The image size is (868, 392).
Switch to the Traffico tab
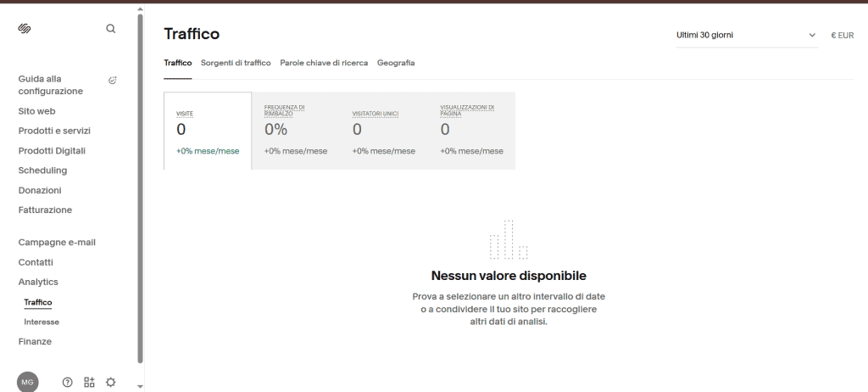pyautogui.click(x=178, y=63)
